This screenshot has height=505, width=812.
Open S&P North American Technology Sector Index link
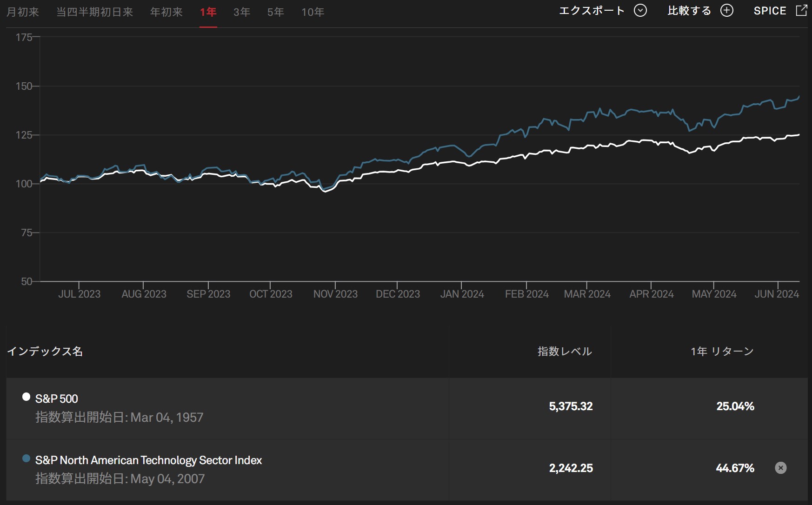(148, 460)
